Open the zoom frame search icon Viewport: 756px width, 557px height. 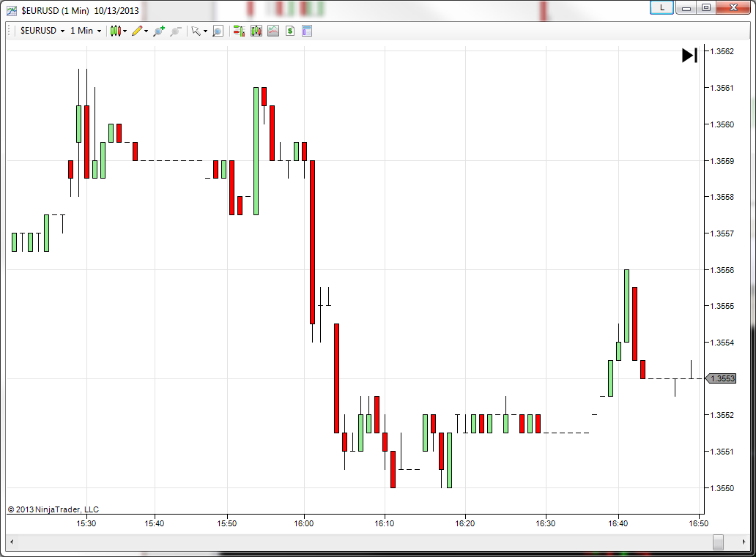[x=218, y=31]
